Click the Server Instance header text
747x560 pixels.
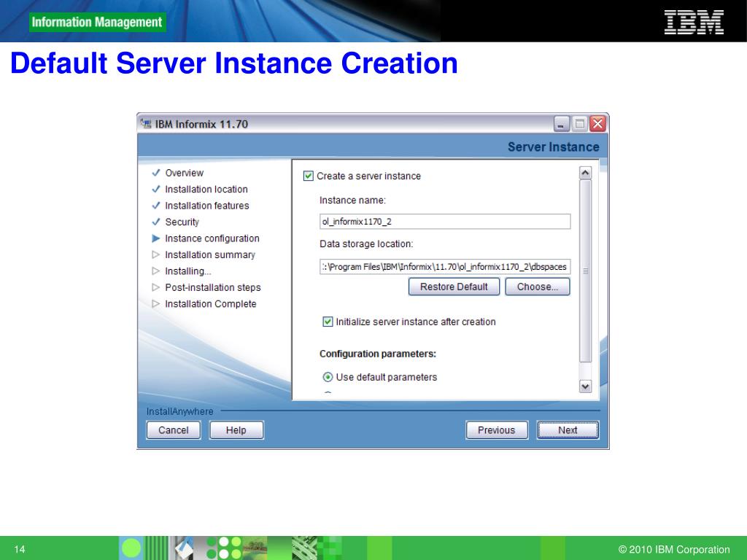click(554, 147)
